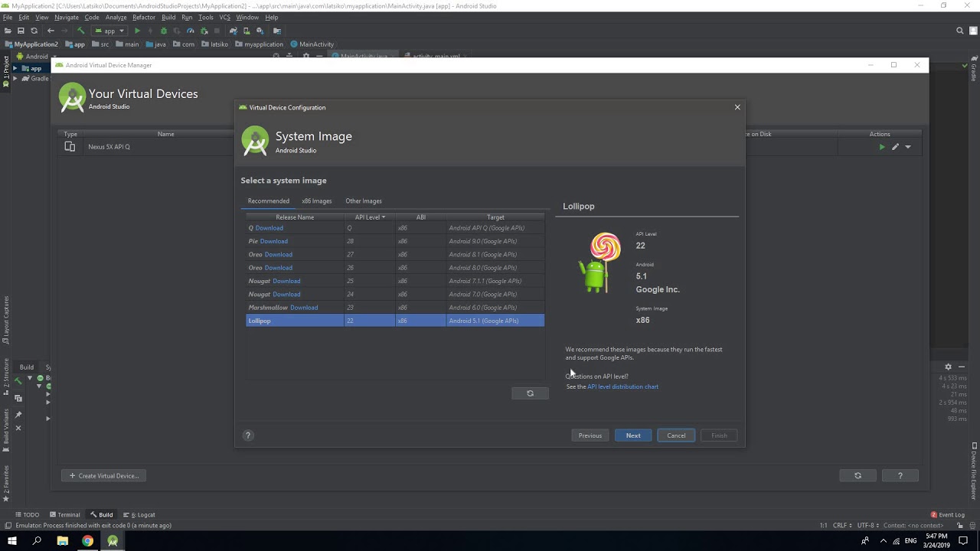Download Oreo API 27 system image
Viewport: 980px width, 551px height.
(278, 254)
